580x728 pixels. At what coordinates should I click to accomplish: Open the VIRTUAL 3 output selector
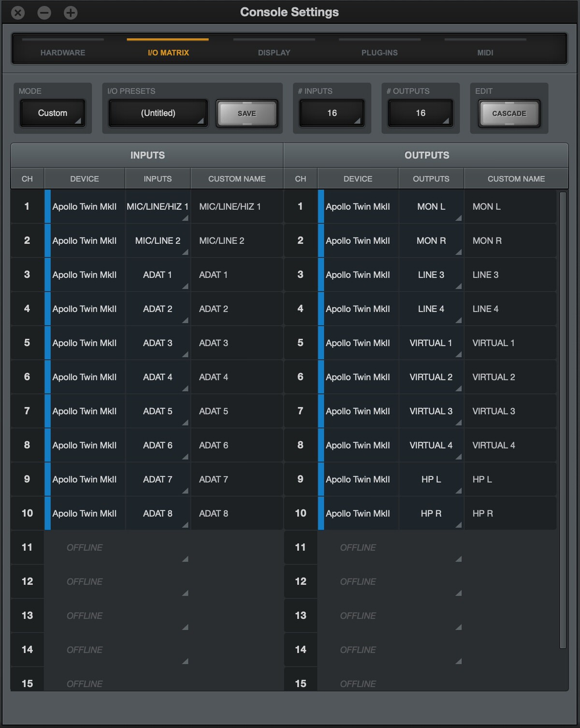click(431, 411)
